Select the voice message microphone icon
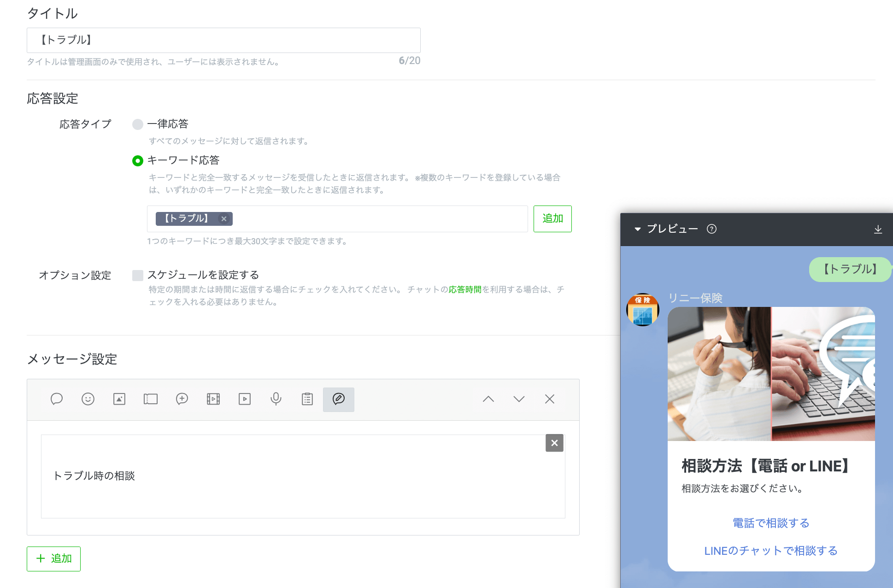Viewport: 893px width, 588px height. point(276,399)
